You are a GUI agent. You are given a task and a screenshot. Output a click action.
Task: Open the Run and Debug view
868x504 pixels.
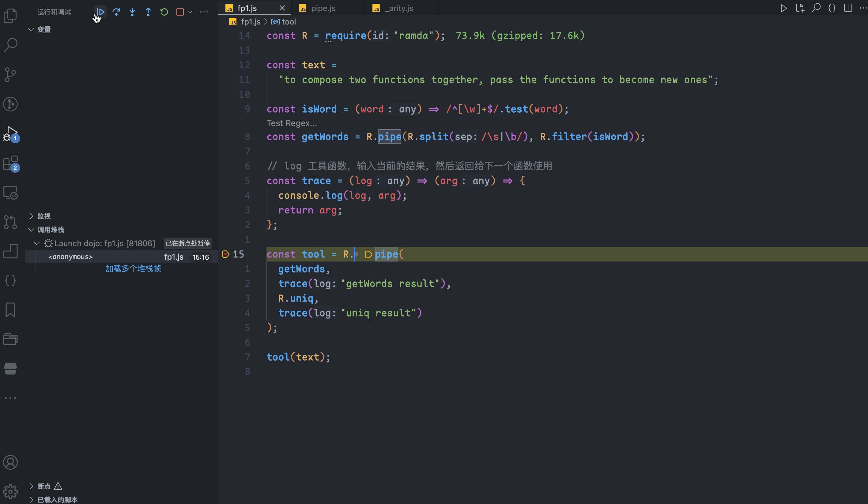[10, 134]
